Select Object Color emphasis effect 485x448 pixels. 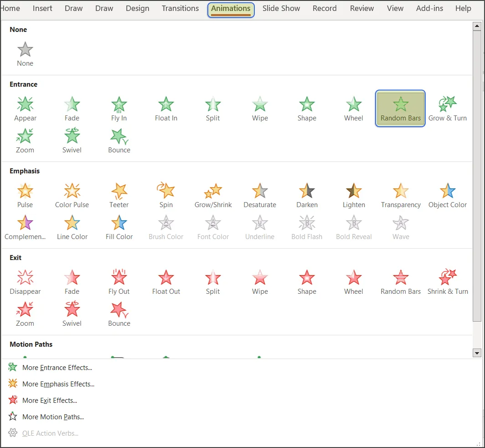point(448,195)
